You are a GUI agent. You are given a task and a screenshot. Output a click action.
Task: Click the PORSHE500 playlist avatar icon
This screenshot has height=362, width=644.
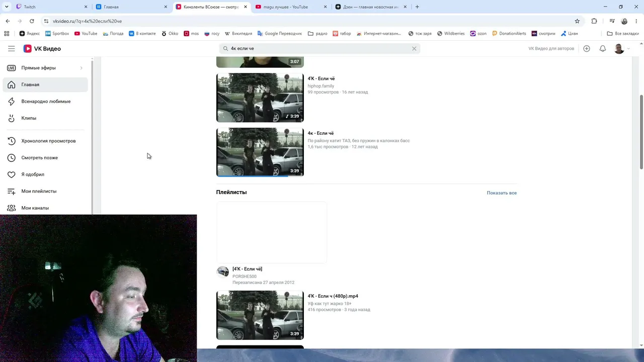click(222, 272)
